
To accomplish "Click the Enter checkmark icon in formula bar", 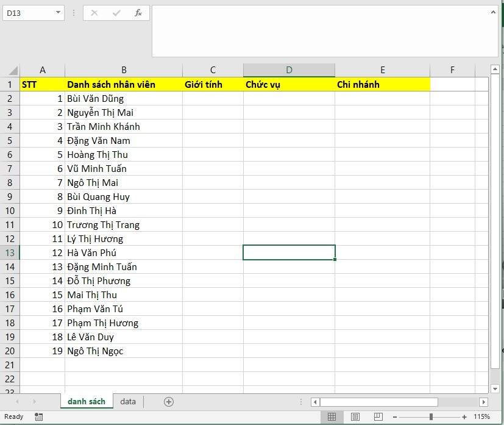I will point(116,12).
